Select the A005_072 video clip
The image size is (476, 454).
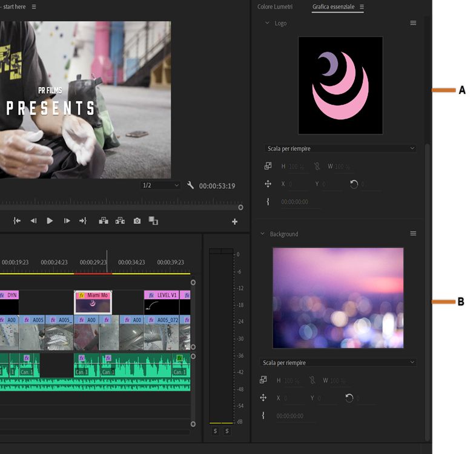[x=162, y=332]
